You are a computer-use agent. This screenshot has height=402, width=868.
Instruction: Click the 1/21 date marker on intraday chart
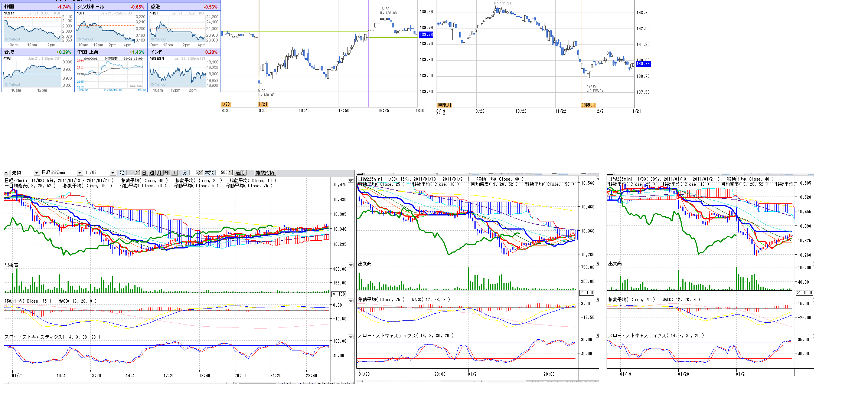tap(263, 104)
